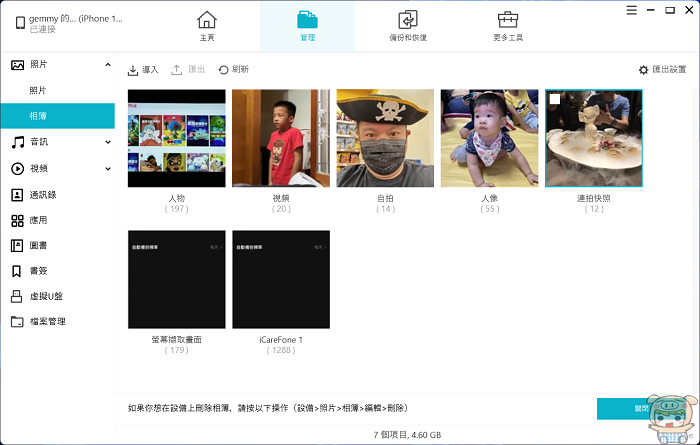Open the hamburger menu in the title bar
The image size is (700, 445).
pos(632,10)
